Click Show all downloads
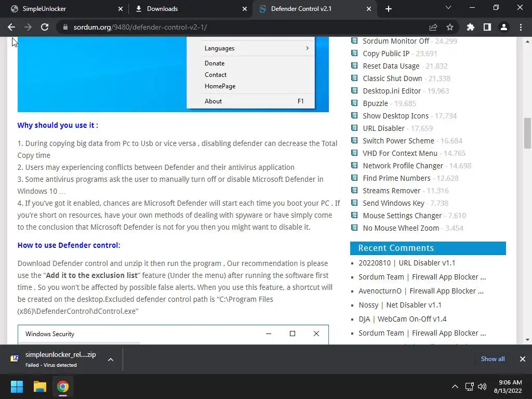Viewport: 532px width, 399px height. pyautogui.click(x=493, y=359)
